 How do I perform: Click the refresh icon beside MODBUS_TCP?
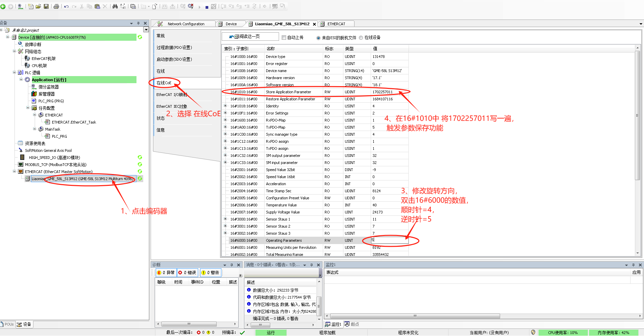click(x=140, y=164)
